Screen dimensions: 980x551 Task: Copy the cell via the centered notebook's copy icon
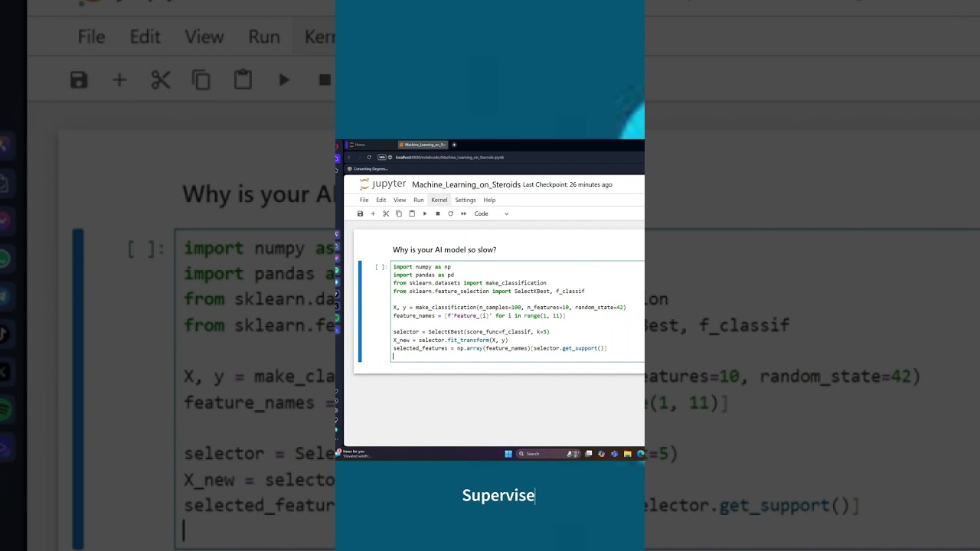click(399, 214)
